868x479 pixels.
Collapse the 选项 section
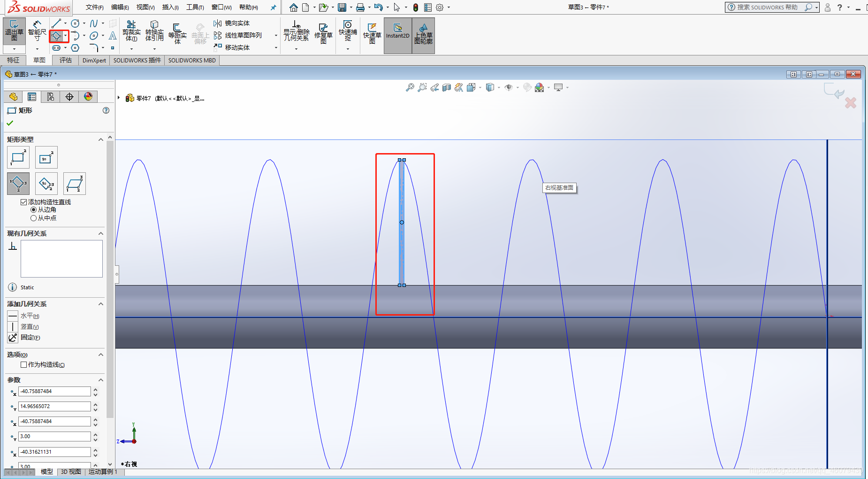[x=101, y=355]
